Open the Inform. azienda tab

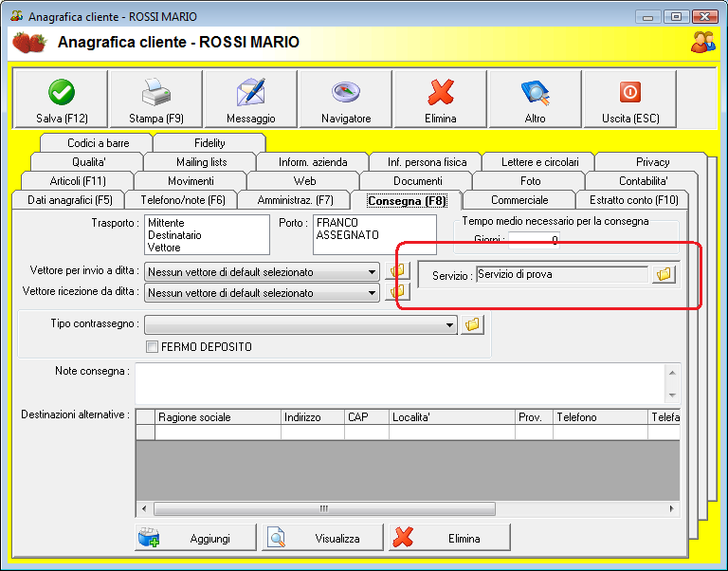coord(313,161)
